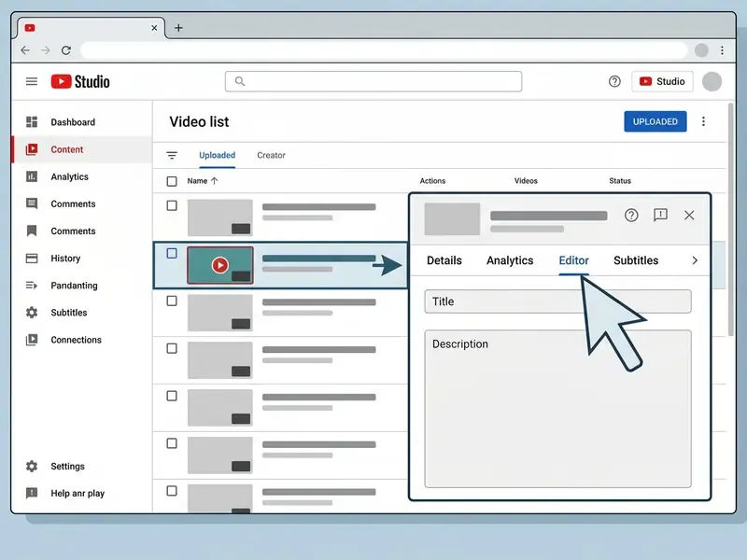The image size is (747, 560).
Task: Select the Editor tab in panel
Action: tap(573, 260)
